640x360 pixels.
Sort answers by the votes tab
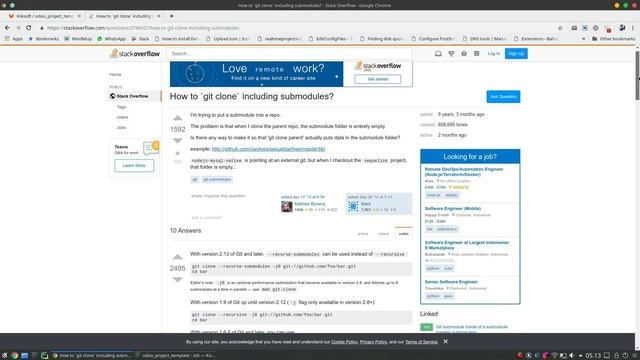point(403,233)
